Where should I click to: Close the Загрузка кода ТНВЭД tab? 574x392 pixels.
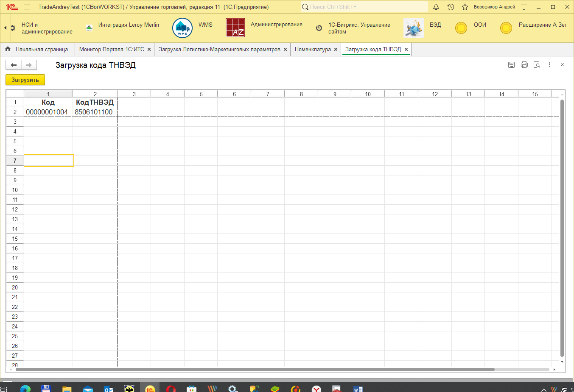click(x=406, y=50)
